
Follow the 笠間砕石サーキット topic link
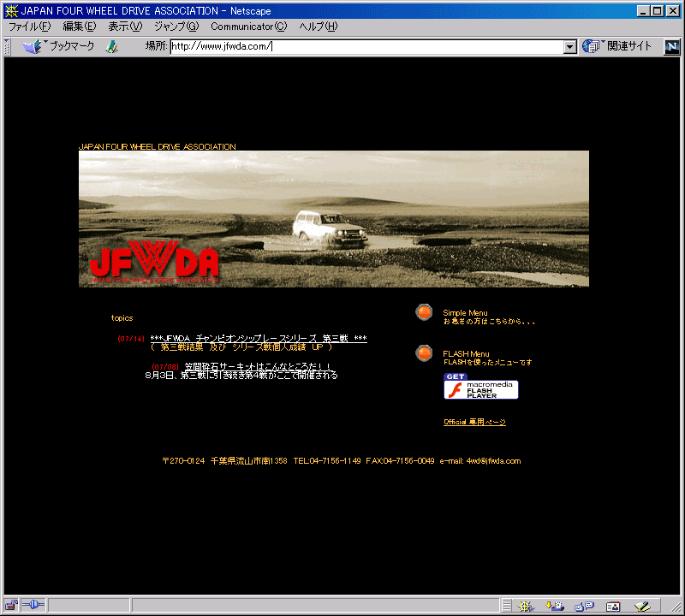(x=258, y=367)
